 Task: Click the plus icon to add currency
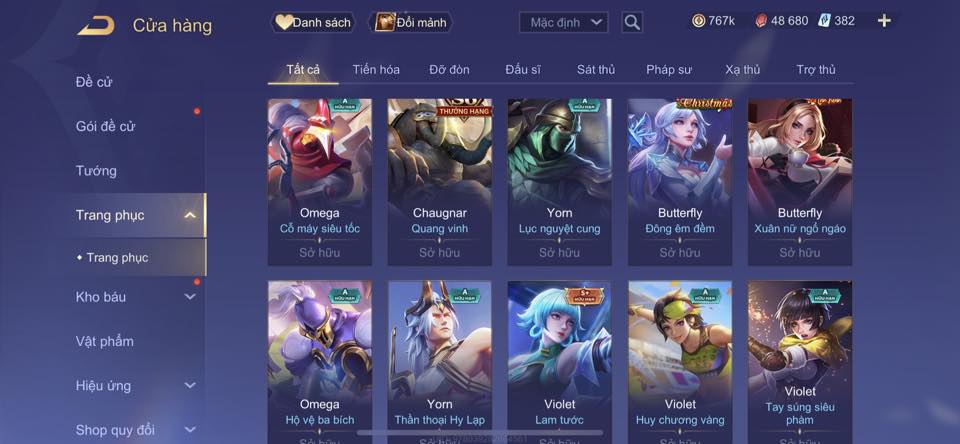[884, 21]
